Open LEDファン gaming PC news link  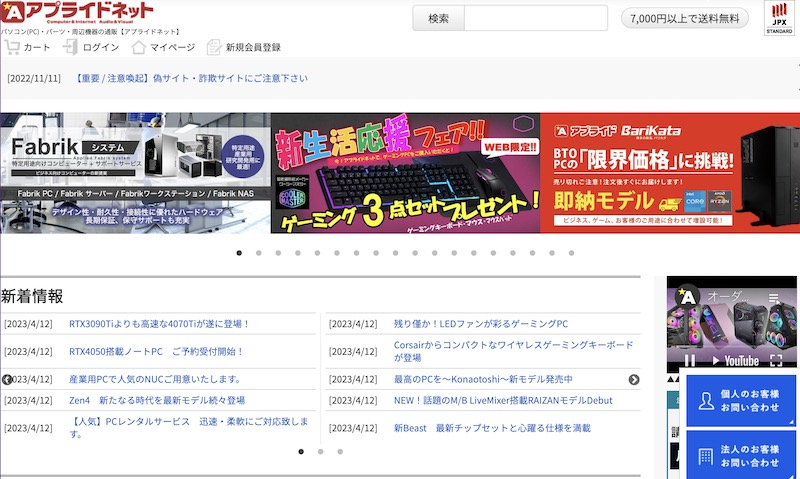pos(481,324)
